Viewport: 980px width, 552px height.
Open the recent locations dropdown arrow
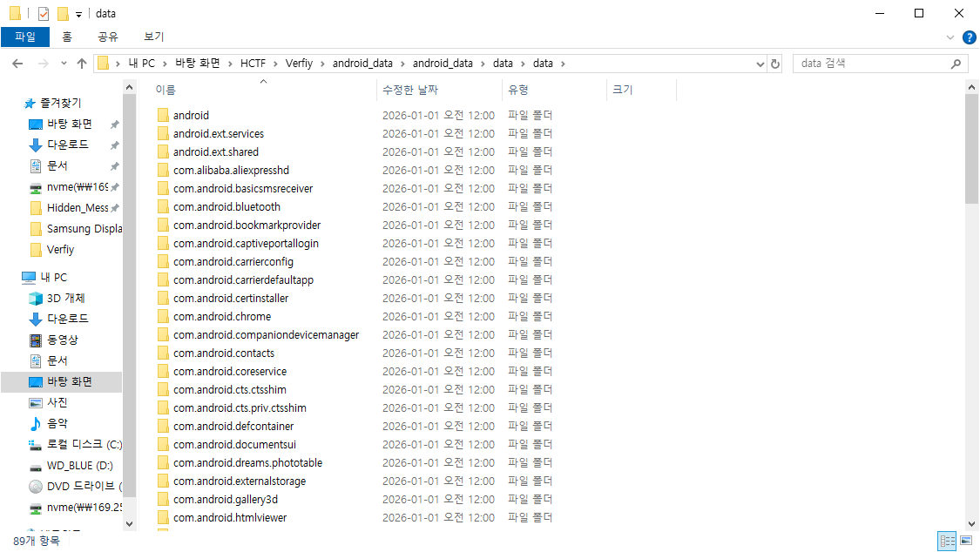point(64,64)
